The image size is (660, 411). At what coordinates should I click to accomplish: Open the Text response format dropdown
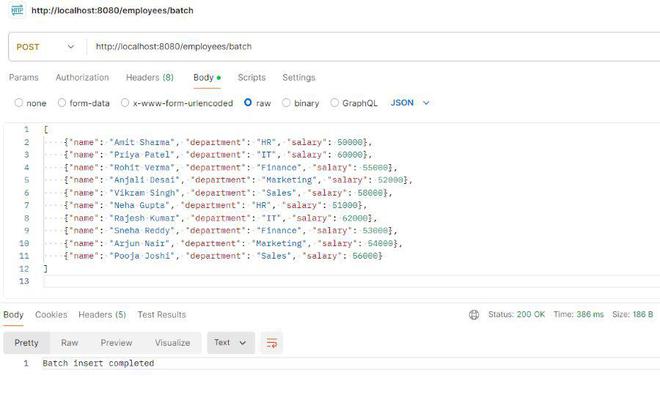230,343
